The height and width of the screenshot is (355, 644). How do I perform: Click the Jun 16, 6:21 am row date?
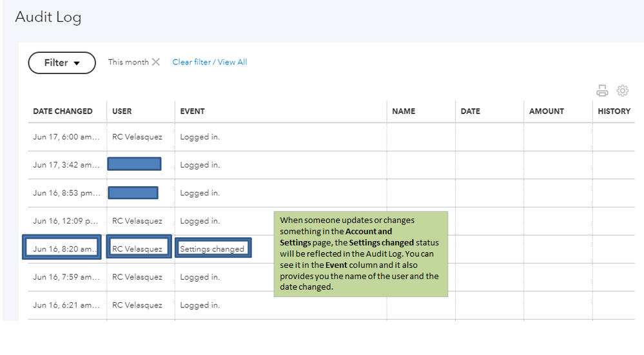click(66, 305)
